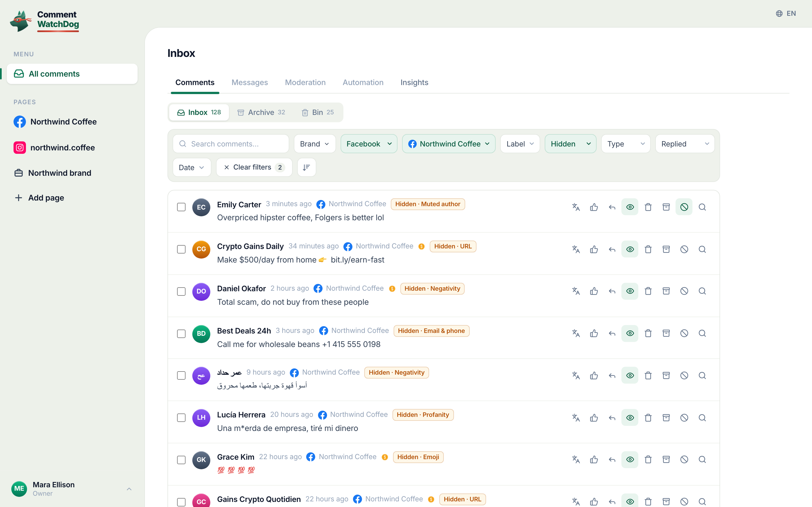Select the Emily Carter comment checkbox
This screenshot has width=812, height=507.
[181, 207]
